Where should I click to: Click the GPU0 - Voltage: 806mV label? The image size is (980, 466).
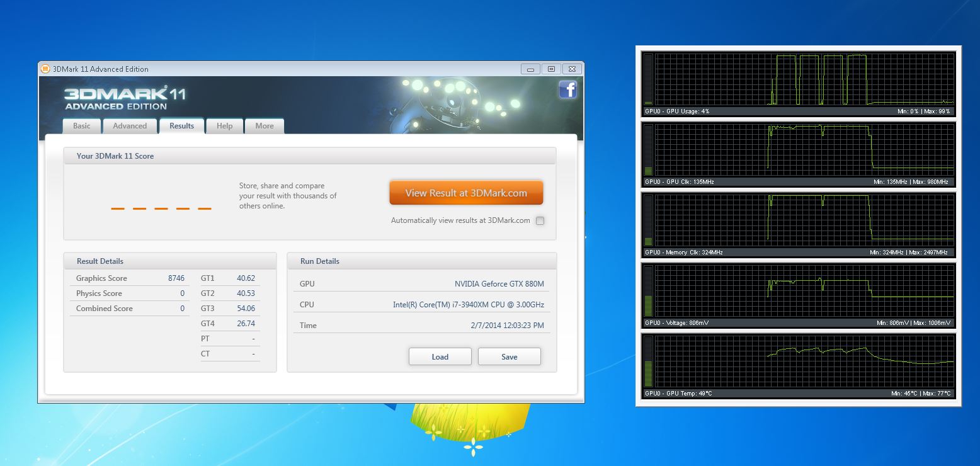pos(676,323)
